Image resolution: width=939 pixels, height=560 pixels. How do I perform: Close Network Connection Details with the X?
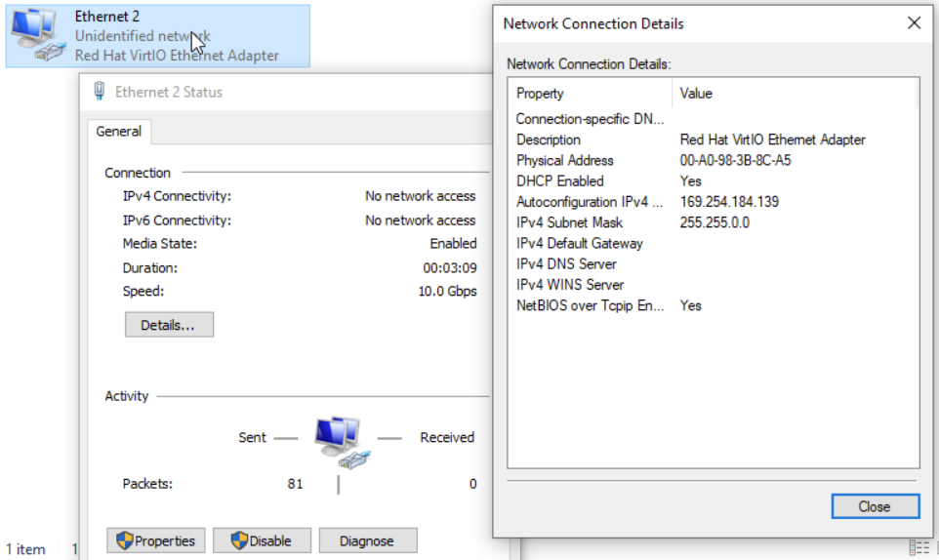click(914, 23)
